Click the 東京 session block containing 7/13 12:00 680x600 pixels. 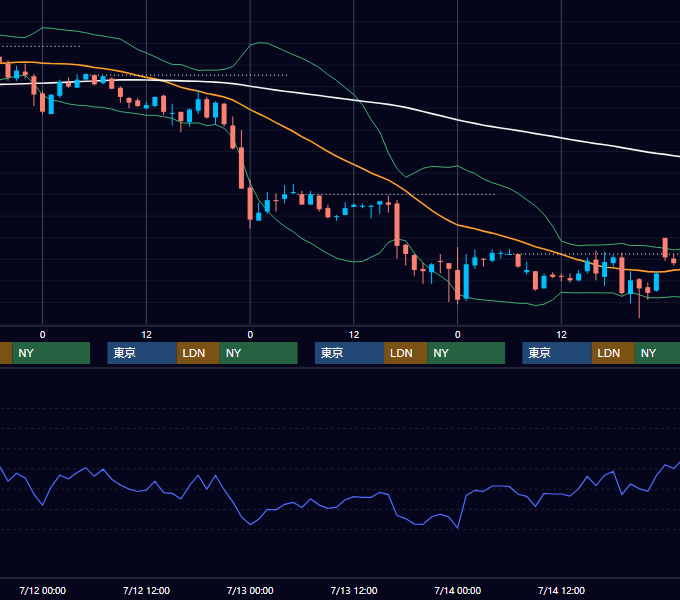(x=350, y=353)
